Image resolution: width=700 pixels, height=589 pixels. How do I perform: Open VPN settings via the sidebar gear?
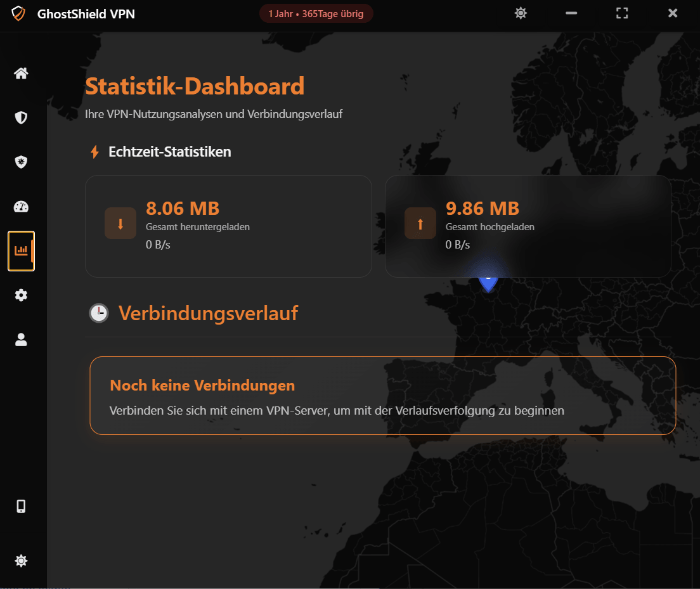(21, 295)
